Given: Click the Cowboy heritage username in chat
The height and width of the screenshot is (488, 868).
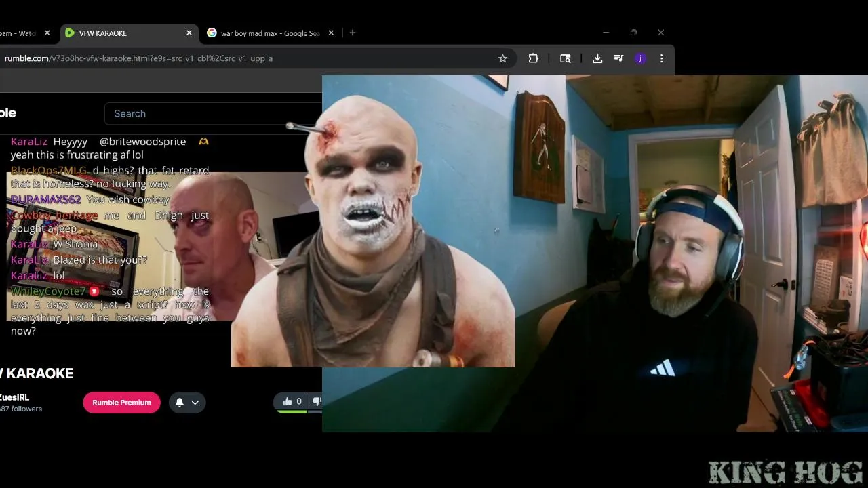Looking at the screenshot, I should 54,215.
